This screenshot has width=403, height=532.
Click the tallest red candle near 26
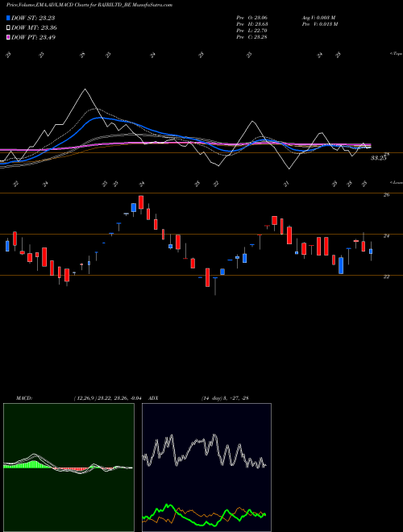pos(141,202)
